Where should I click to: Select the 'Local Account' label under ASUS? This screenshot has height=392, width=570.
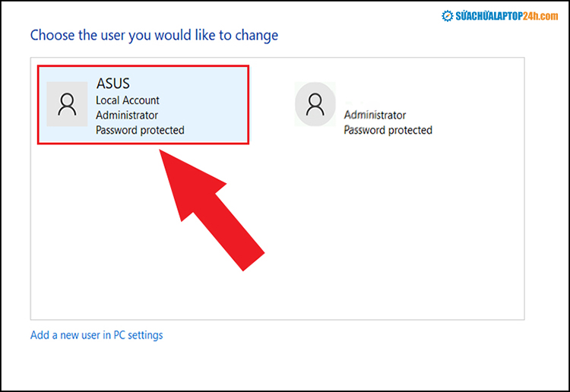pos(127,100)
